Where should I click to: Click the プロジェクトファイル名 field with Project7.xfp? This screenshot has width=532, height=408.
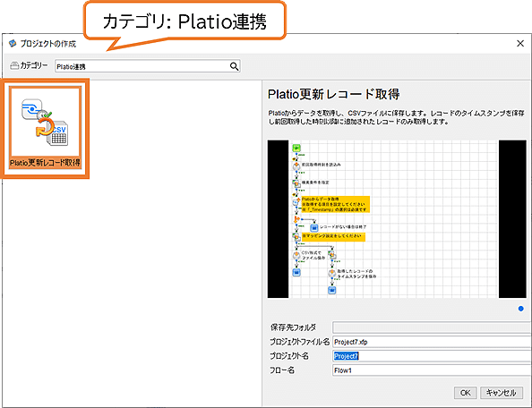click(x=432, y=342)
